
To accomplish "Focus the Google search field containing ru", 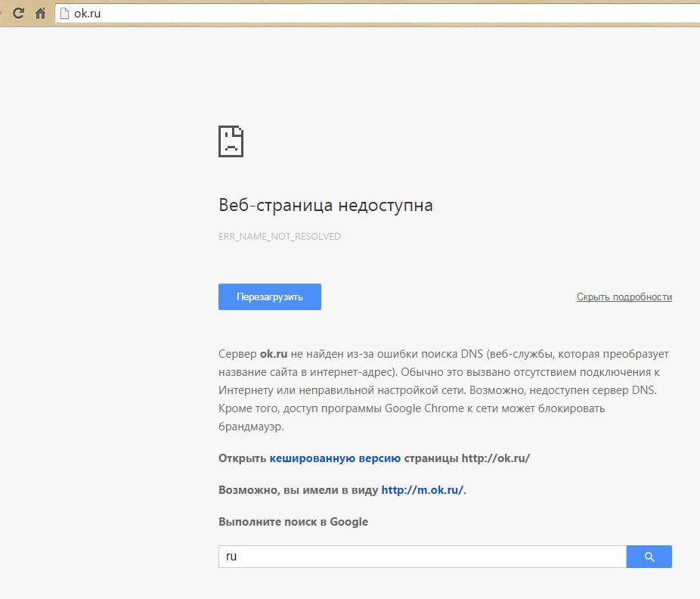I will pyautogui.click(x=423, y=557).
